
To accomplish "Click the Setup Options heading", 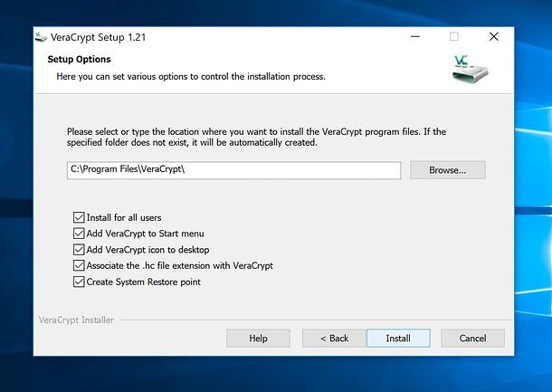I will coord(80,59).
